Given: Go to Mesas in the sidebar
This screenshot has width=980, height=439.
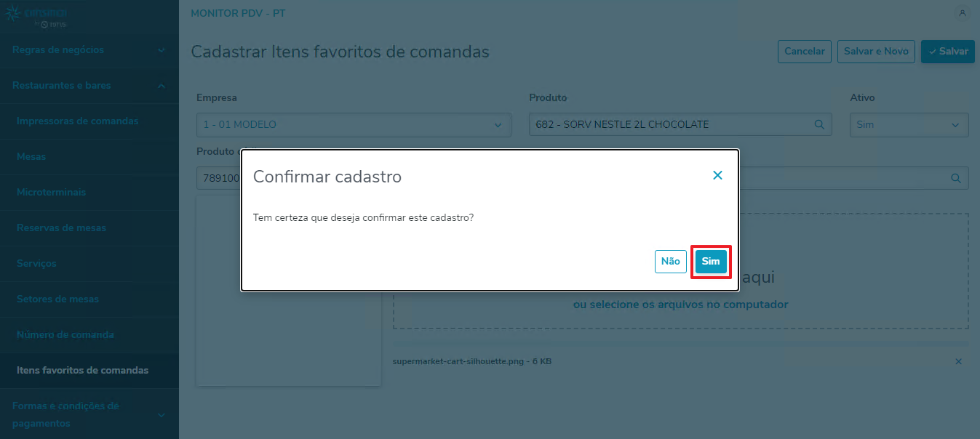Looking at the screenshot, I should click(31, 156).
